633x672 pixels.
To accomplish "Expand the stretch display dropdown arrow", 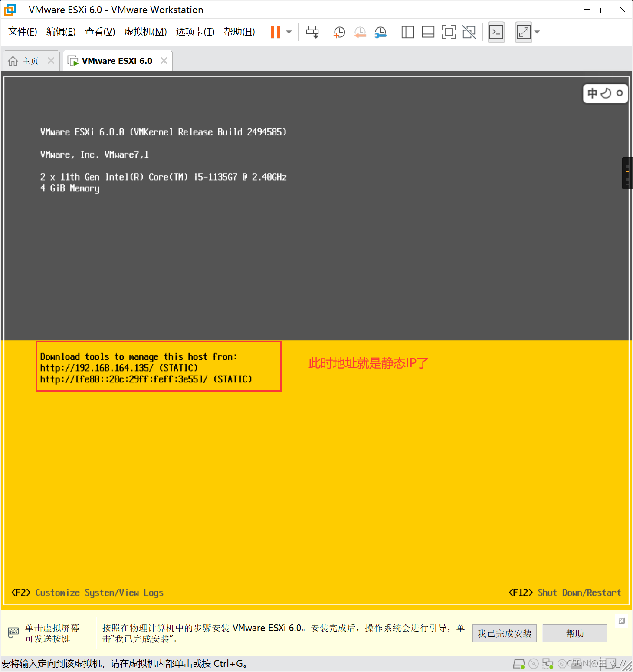I will point(537,32).
